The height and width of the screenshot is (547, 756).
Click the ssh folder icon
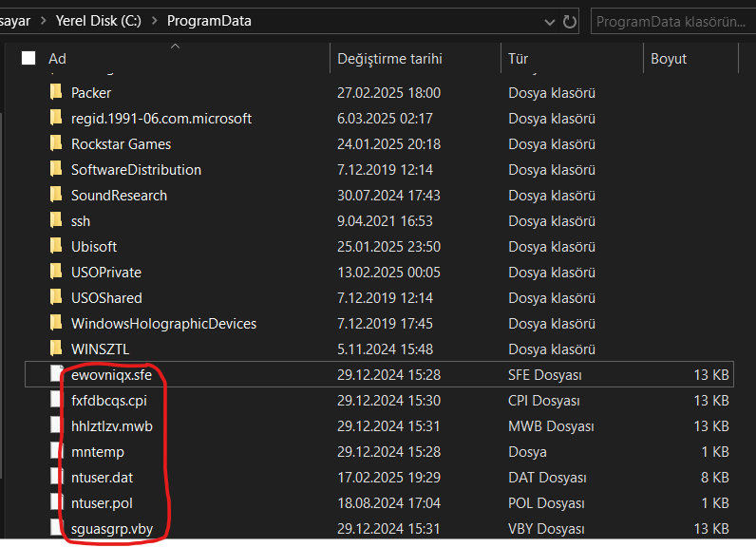[x=56, y=219]
